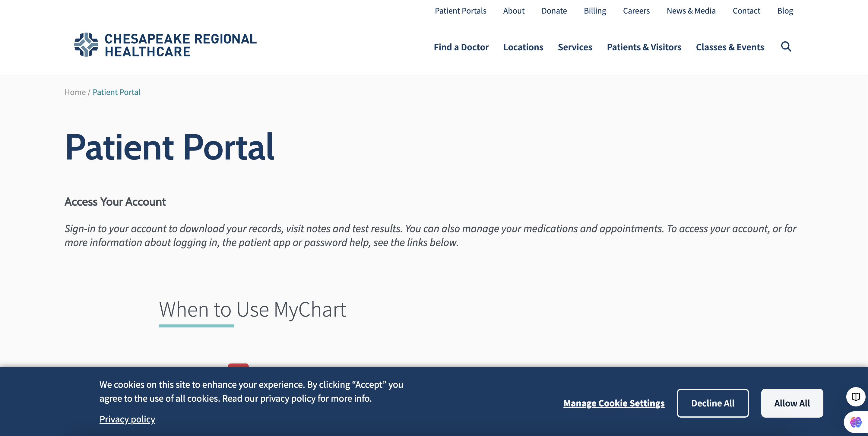
Task: Open the Find a Doctor menu
Action: point(461,47)
